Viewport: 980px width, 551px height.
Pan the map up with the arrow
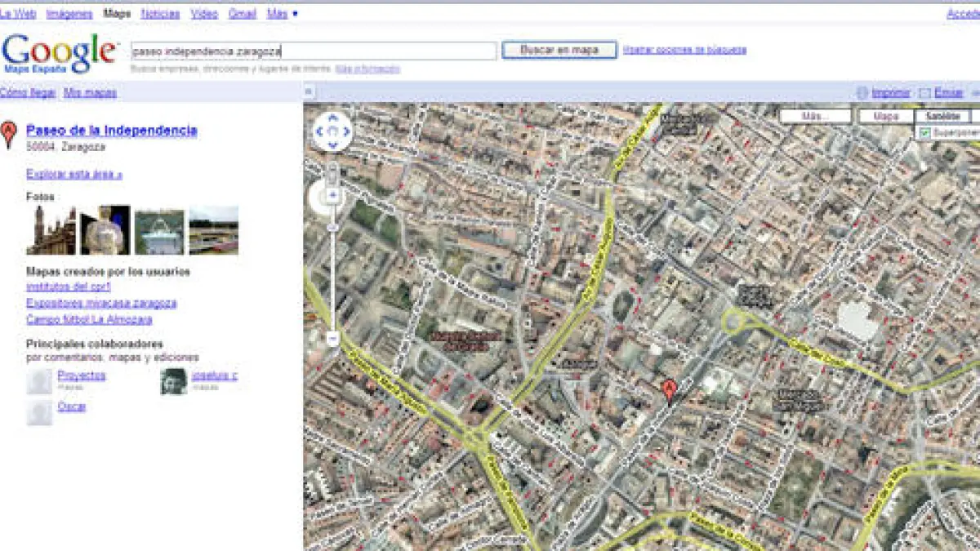332,119
